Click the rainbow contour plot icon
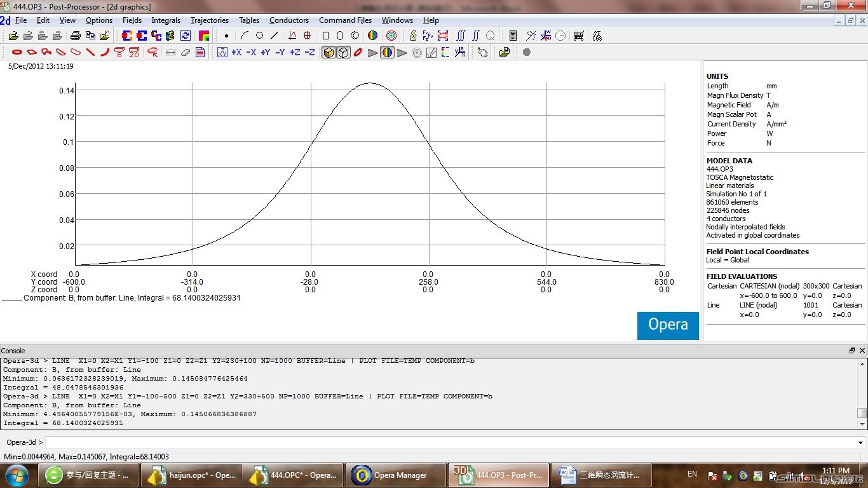This screenshot has height=488, width=868. (x=373, y=36)
